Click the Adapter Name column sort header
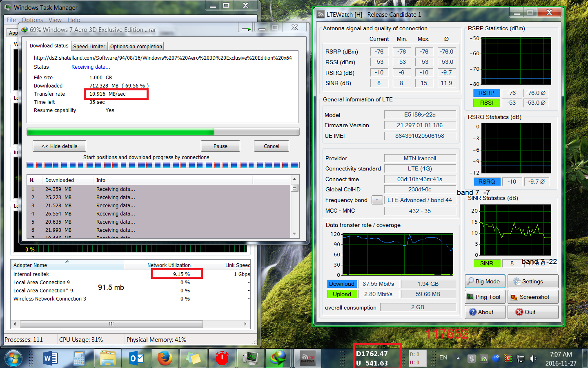The width and height of the screenshot is (588, 368). [67, 265]
